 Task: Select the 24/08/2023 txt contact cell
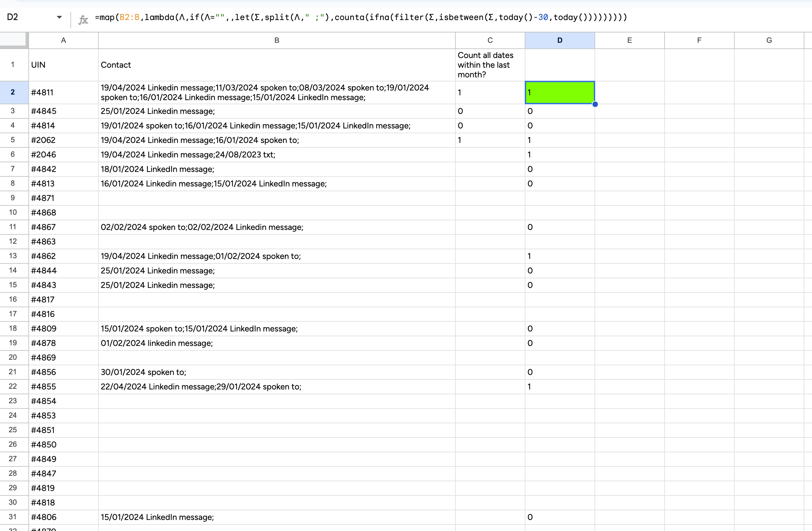[x=277, y=155]
